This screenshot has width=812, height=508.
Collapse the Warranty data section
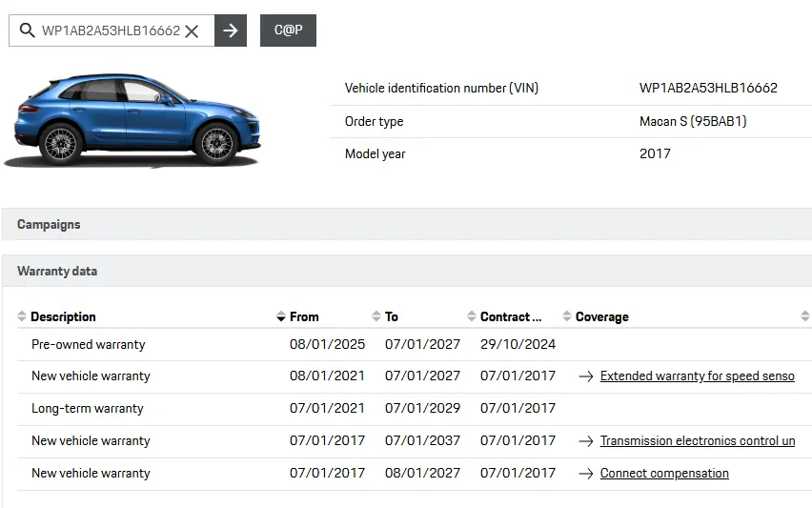pyautogui.click(x=407, y=271)
